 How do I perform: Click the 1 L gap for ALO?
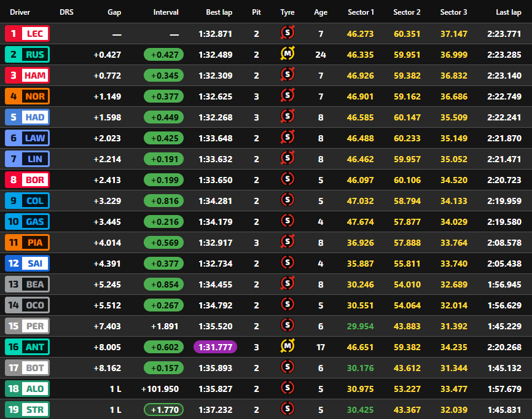[115, 389]
